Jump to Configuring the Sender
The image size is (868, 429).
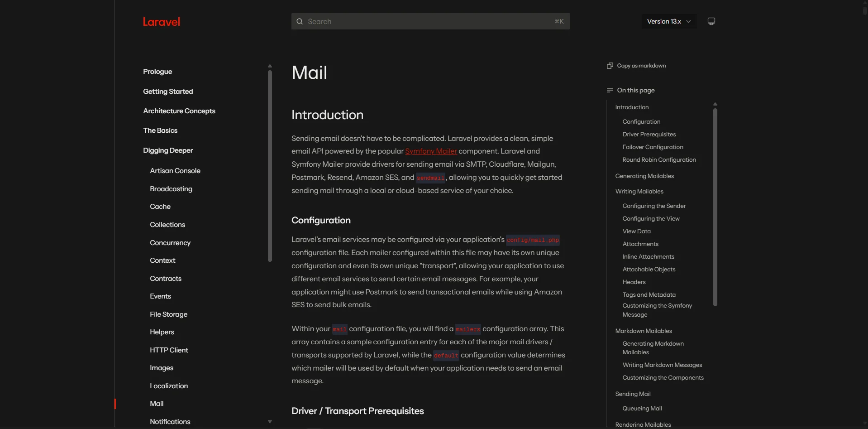pos(654,206)
